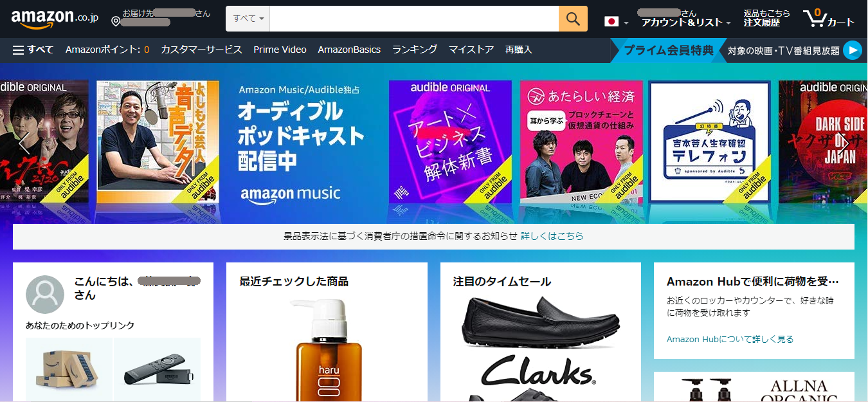Click into the search text field

(x=414, y=19)
